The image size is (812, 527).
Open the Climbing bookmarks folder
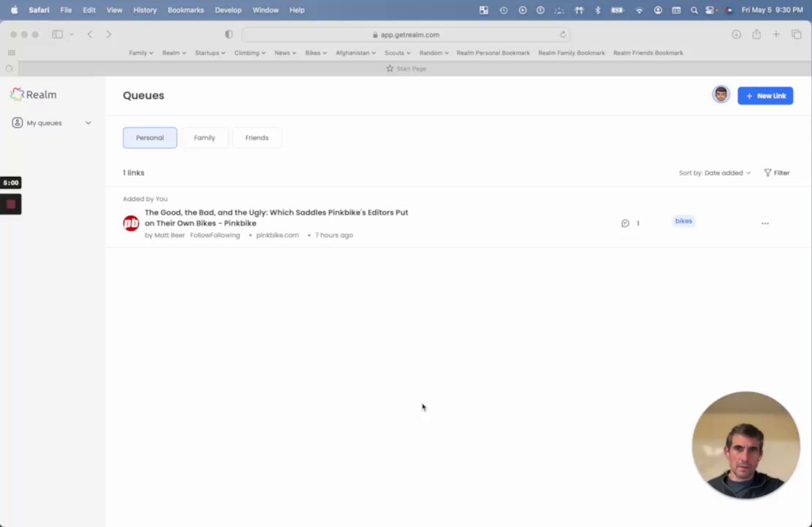coord(249,53)
